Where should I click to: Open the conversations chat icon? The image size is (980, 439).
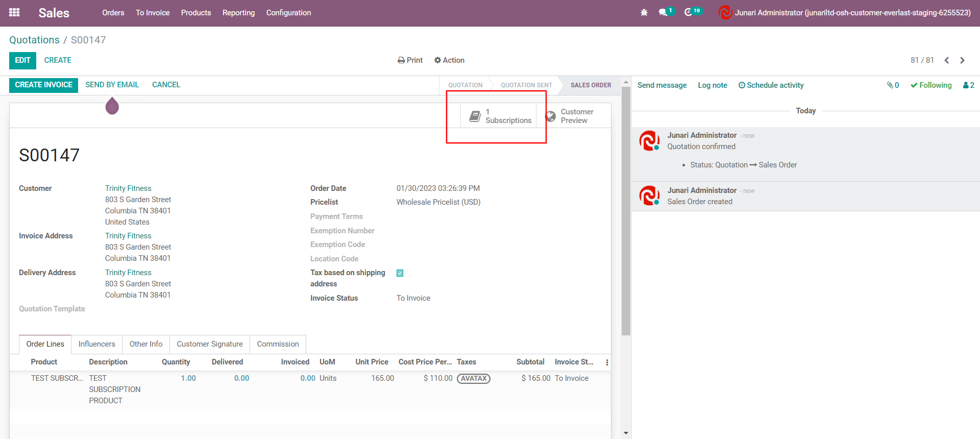(664, 13)
